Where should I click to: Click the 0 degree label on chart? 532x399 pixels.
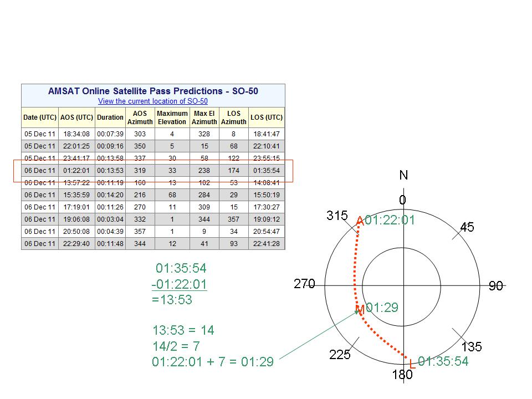402,200
